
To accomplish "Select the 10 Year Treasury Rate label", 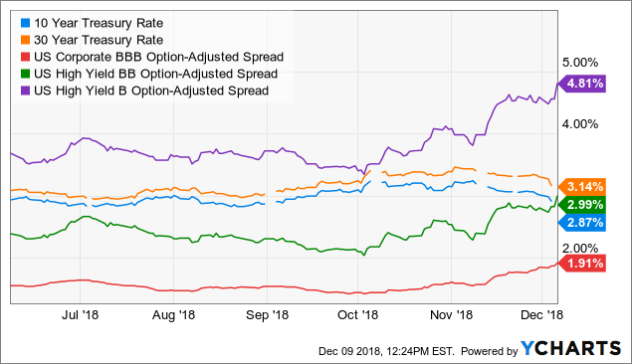I will pos(99,23).
